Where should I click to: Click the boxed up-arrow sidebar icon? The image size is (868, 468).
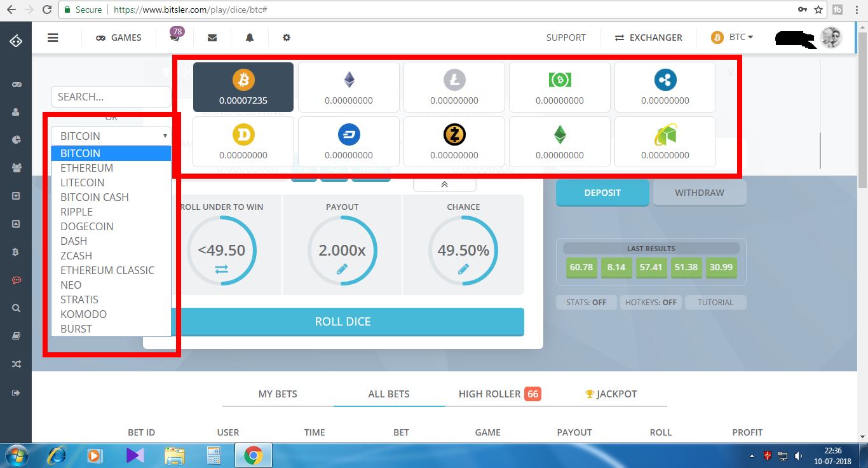16,224
